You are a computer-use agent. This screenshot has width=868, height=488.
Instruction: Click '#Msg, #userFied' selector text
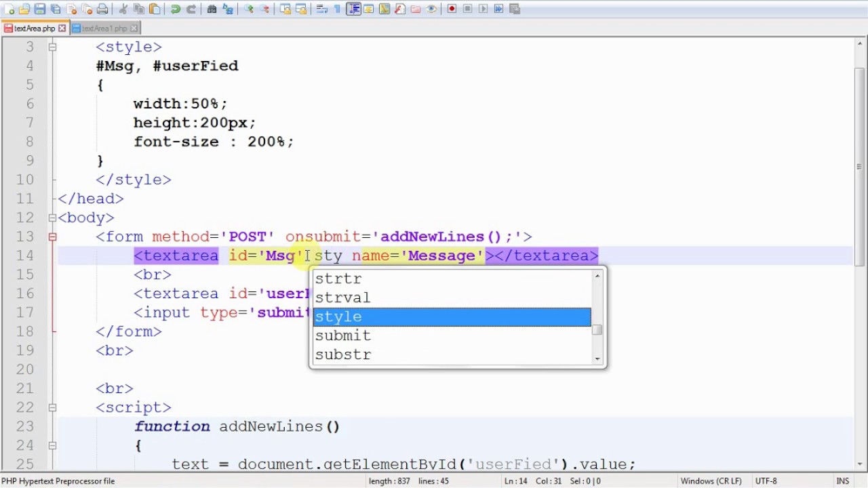(167, 66)
